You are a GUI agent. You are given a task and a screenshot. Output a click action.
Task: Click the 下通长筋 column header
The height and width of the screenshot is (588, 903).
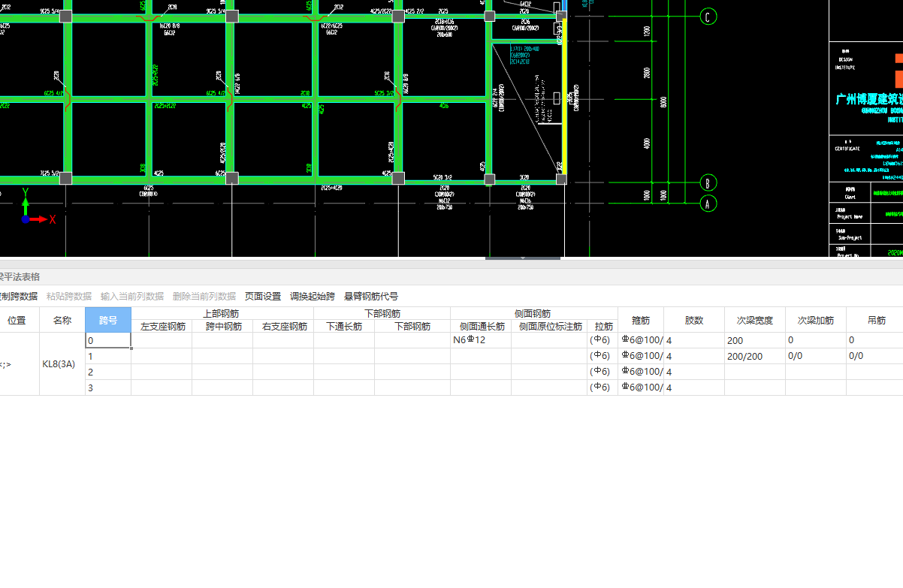344,326
